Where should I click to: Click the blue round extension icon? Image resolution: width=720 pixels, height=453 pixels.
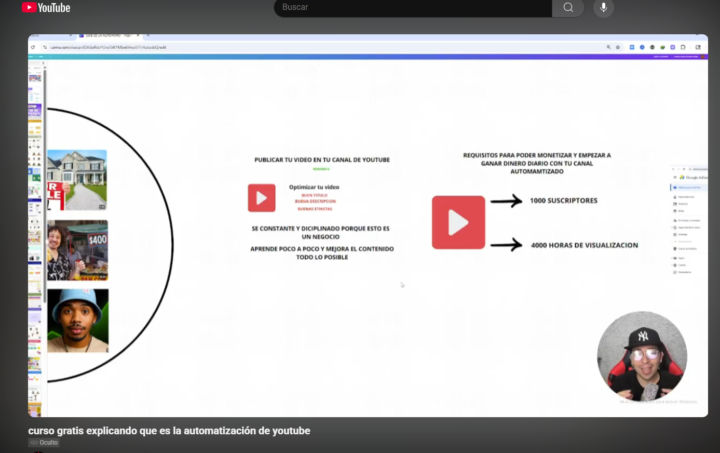[x=642, y=47]
